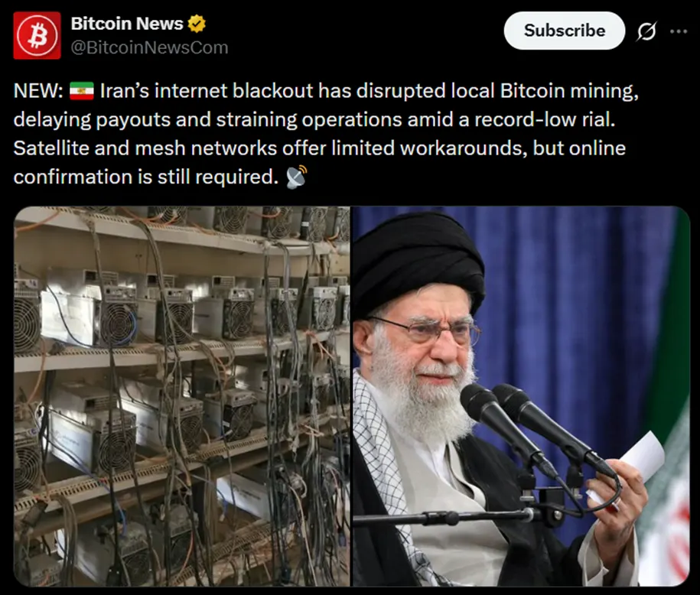Click the text line 'confirmation is still required.'

point(146,177)
